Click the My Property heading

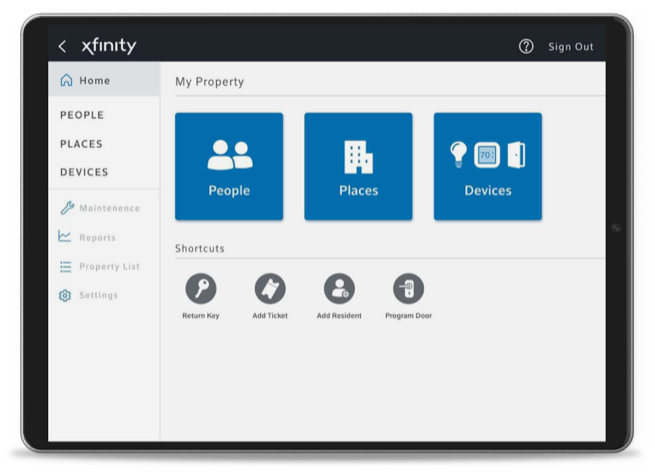209,82
